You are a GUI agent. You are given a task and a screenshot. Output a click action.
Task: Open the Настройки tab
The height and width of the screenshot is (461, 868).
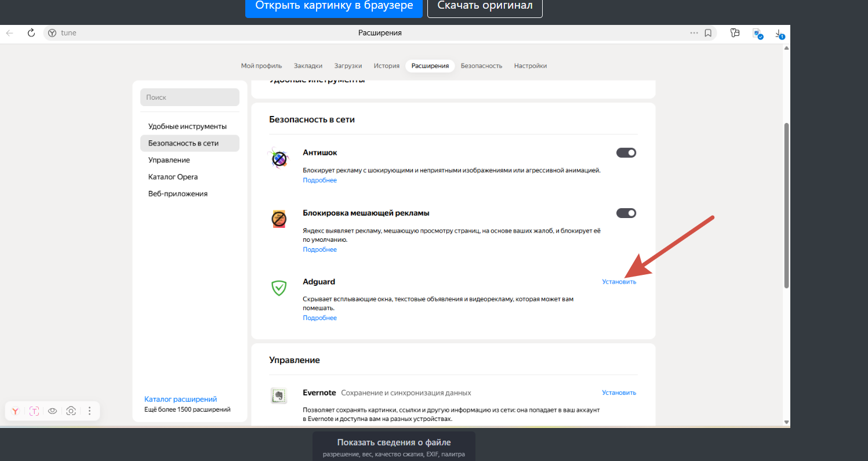coord(531,66)
